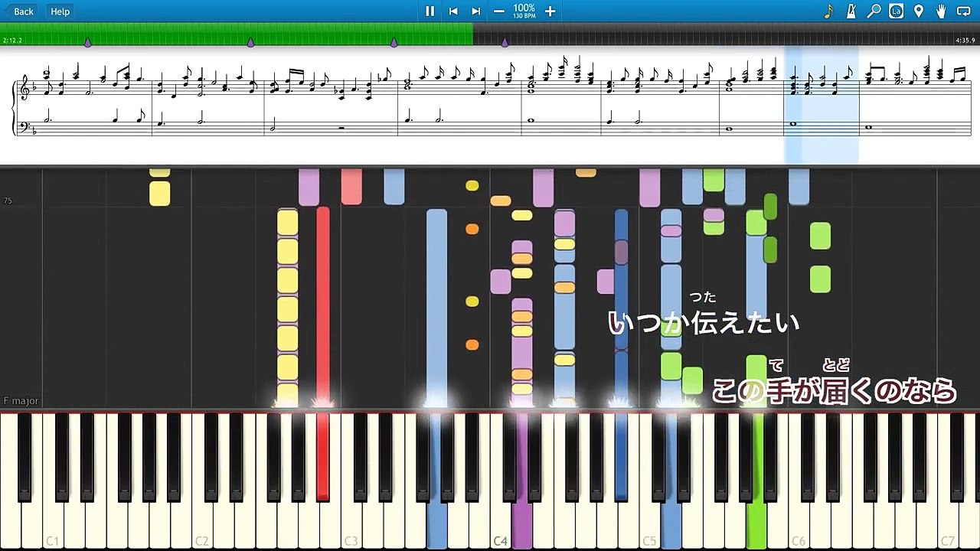The height and width of the screenshot is (551, 980).
Task: Jump to the previous section
Action: tap(453, 11)
